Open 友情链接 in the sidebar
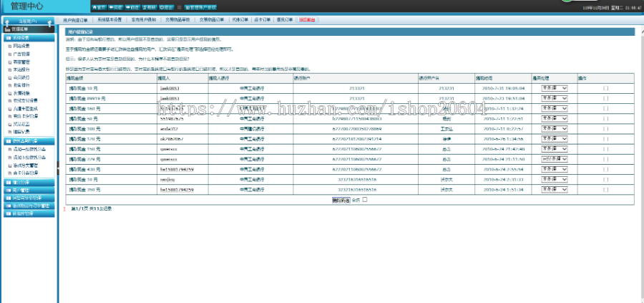644x303 pixels. tap(21, 93)
